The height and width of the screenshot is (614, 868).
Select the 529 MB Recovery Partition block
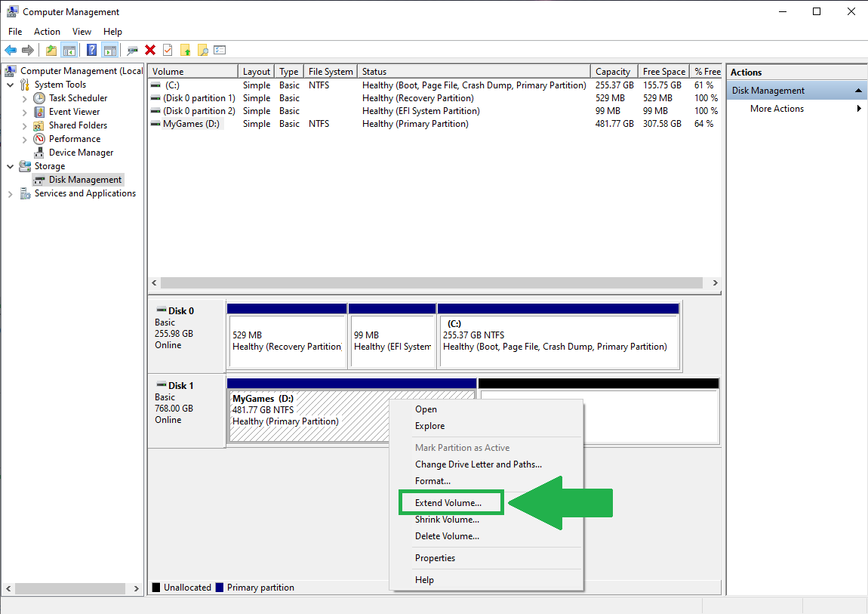[287, 335]
